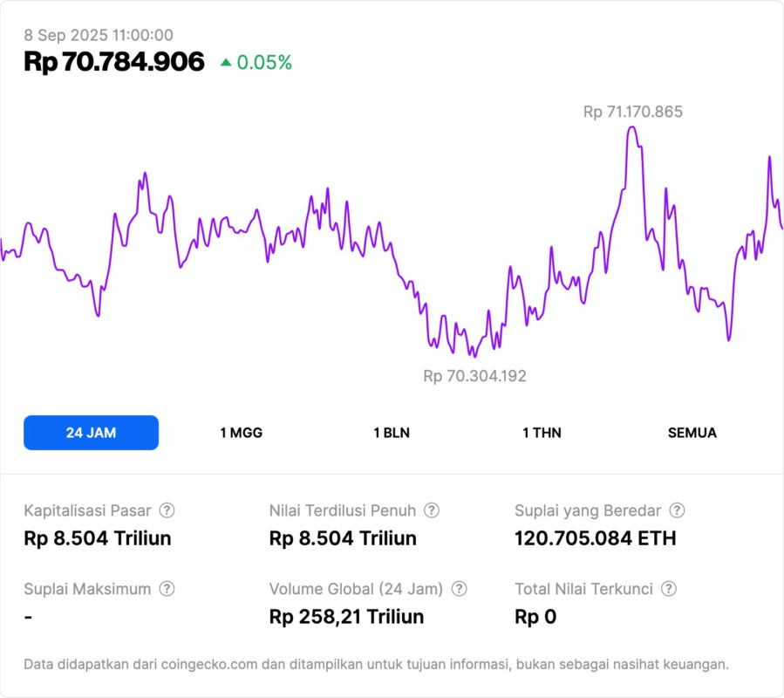Click help icon beside Nilai Terdilusi Penuh
The width and height of the screenshot is (784, 698).
pyautogui.click(x=432, y=510)
